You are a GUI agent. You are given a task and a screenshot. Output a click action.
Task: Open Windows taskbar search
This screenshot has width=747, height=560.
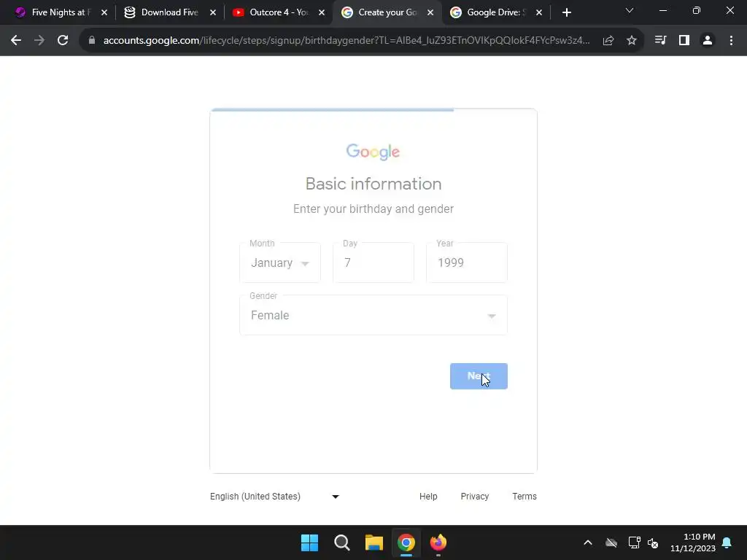point(341,542)
